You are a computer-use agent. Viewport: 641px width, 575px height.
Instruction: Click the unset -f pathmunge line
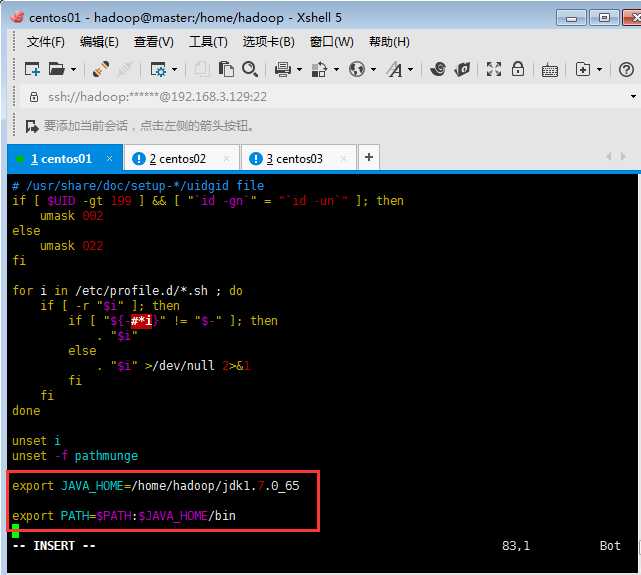pos(75,455)
